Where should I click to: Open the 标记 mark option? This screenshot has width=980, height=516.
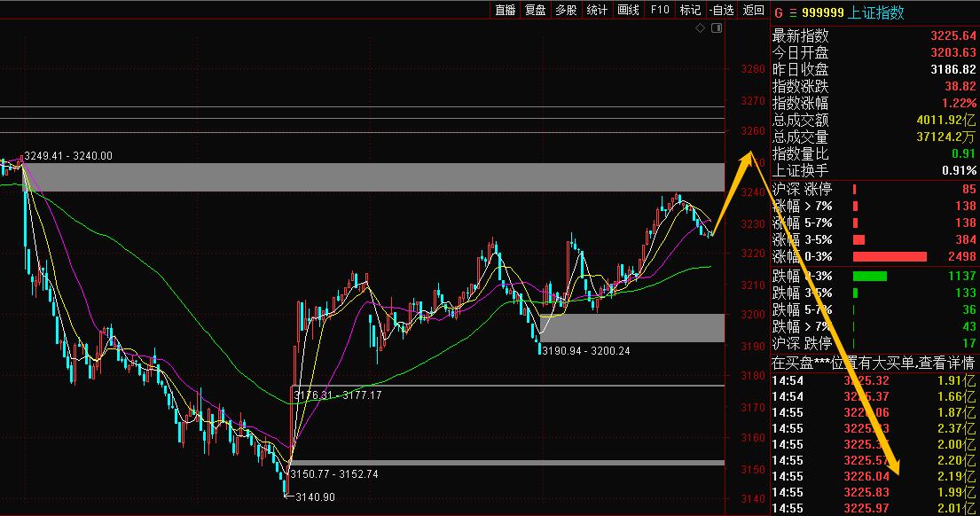pos(690,10)
